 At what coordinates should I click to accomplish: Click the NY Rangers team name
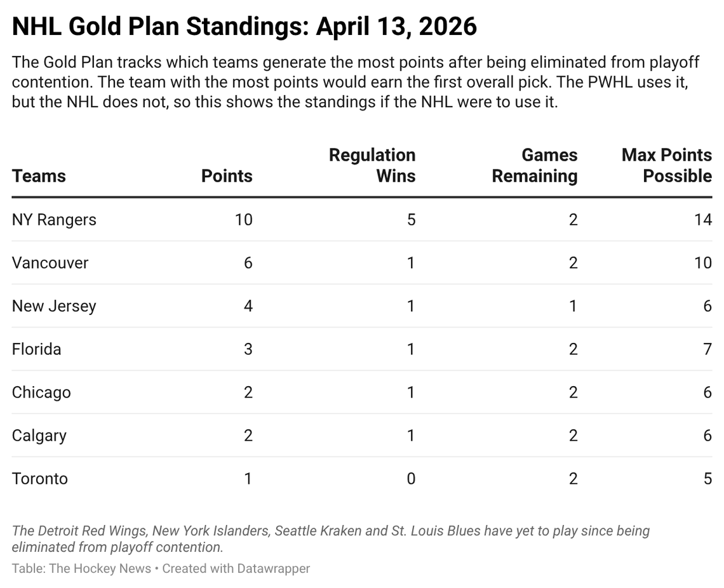tap(54, 220)
